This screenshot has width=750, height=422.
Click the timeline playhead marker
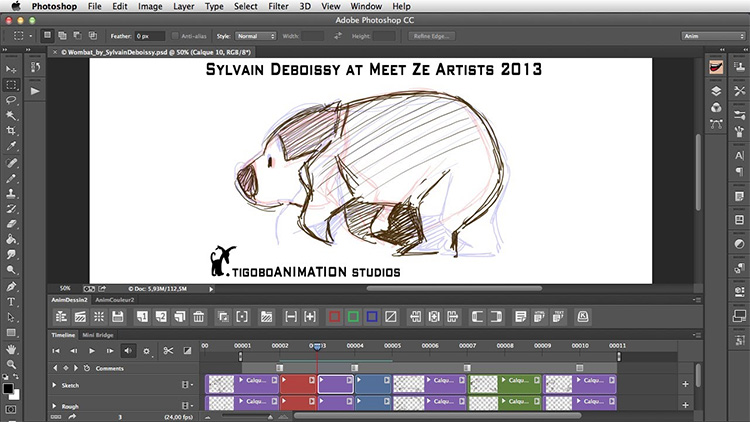317,346
